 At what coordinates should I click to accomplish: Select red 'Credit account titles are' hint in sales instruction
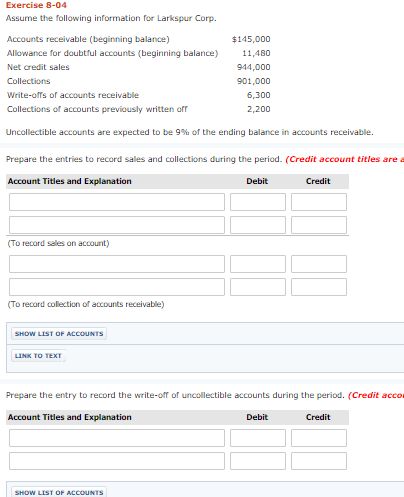coord(345,159)
